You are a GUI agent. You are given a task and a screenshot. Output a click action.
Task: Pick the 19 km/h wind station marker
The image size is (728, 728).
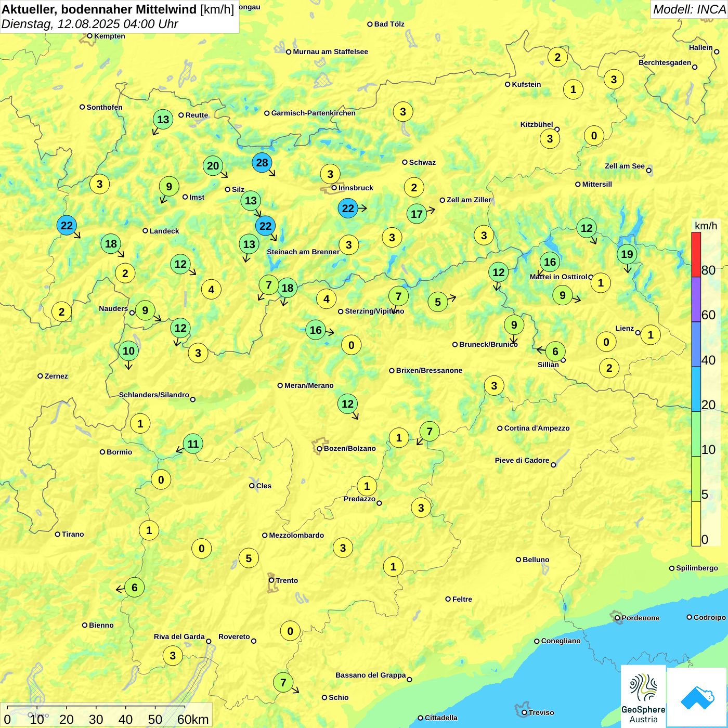[x=627, y=254]
